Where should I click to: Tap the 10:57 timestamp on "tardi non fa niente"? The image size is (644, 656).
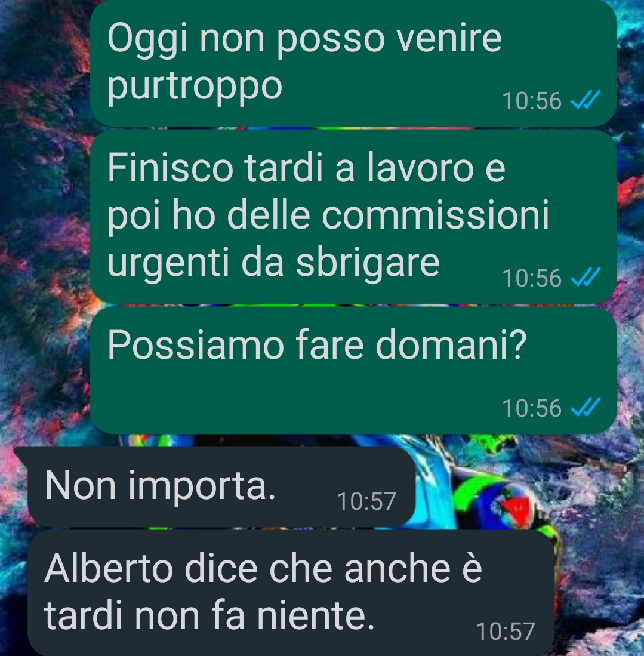[506, 632]
